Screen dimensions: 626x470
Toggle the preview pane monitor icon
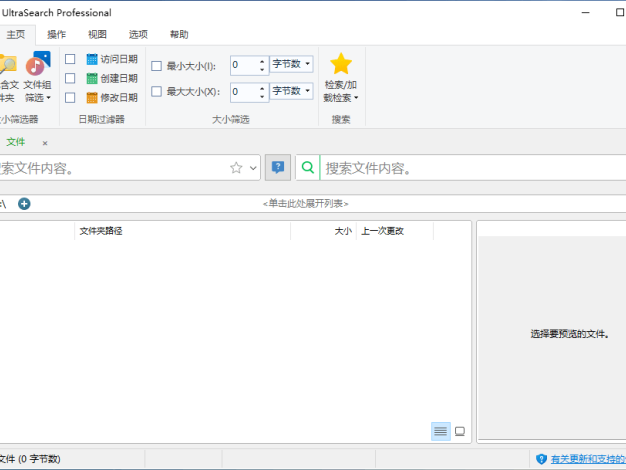(x=460, y=431)
